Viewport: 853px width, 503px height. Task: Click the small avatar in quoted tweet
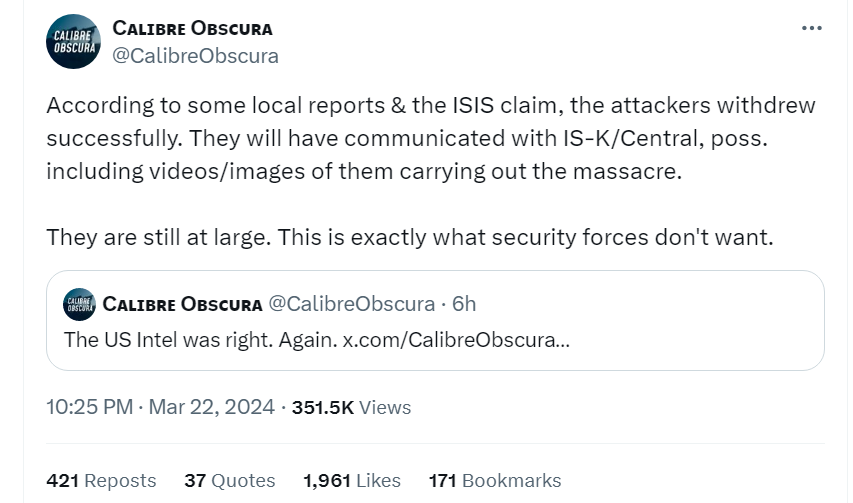(x=79, y=304)
